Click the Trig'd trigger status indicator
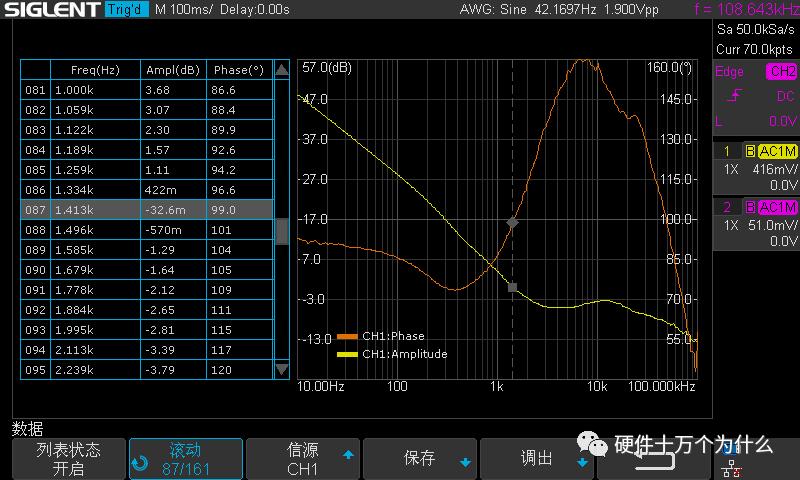 [126, 9]
